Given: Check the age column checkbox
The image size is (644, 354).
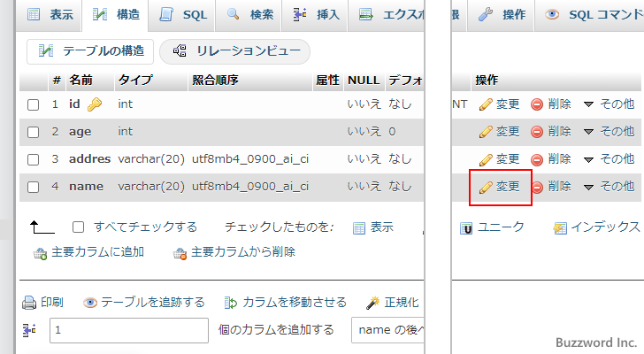Looking at the screenshot, I should pos(34,132).
